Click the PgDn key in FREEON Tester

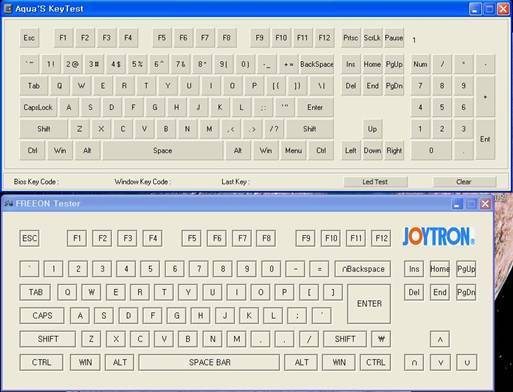(466, 292)
